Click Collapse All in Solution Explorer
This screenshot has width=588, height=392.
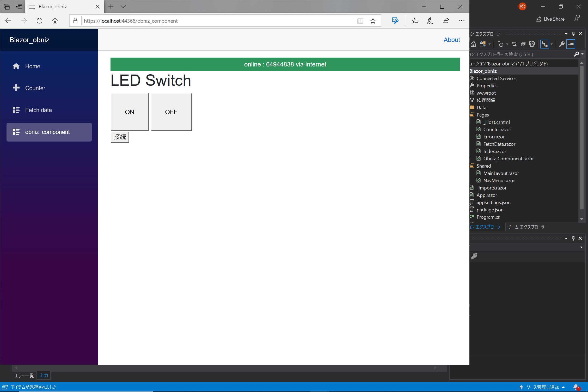(523, 44)
